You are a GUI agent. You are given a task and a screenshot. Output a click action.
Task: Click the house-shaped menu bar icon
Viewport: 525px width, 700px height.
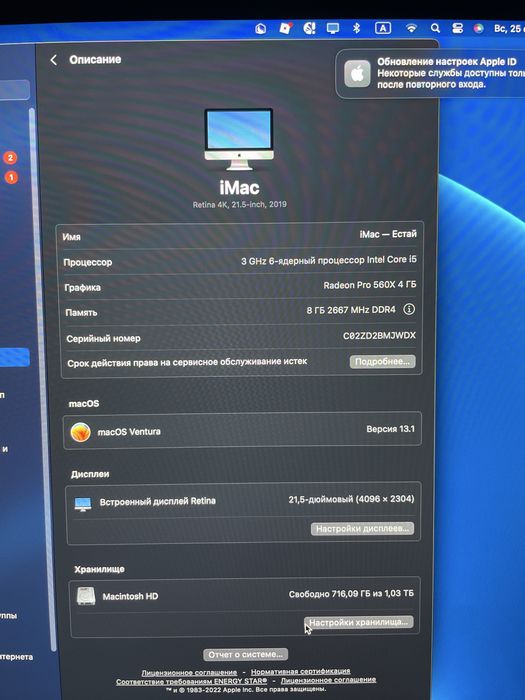click(x=261, y=29)
